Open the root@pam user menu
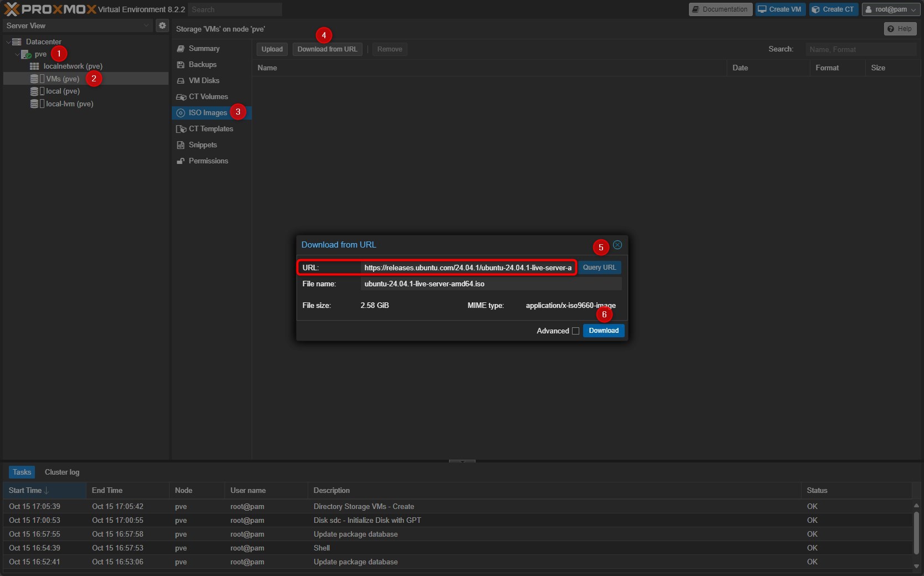 pos(890,9)
